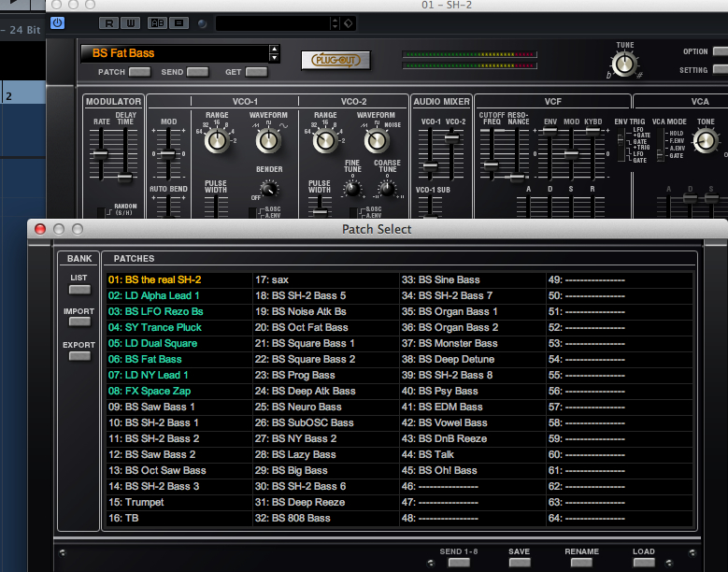Click the VCO-1 WAVEFORM knob
This screenshot has height=572, width=728.
click(268, 141)
